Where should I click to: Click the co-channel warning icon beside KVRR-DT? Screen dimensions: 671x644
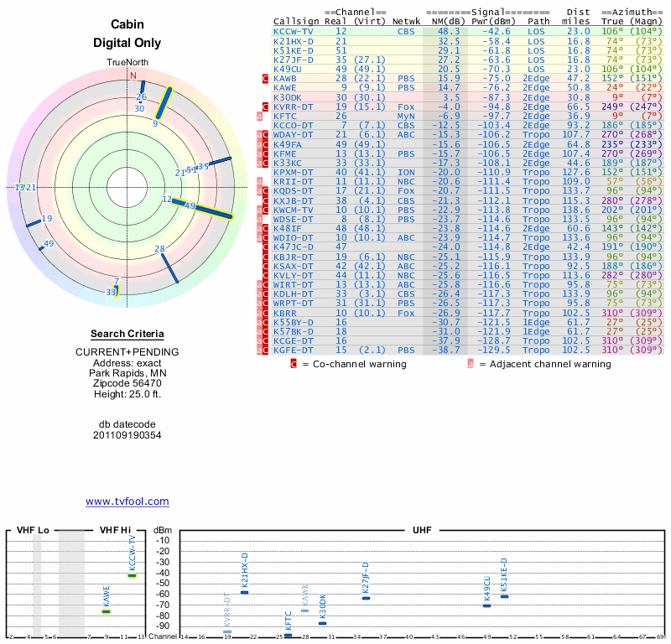click(266, 106)
